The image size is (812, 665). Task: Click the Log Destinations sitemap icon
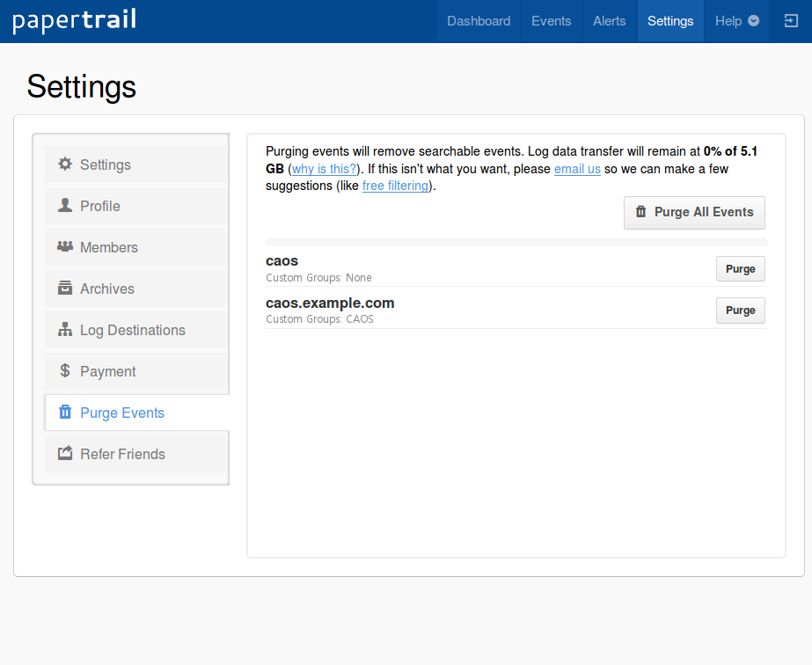65,330
